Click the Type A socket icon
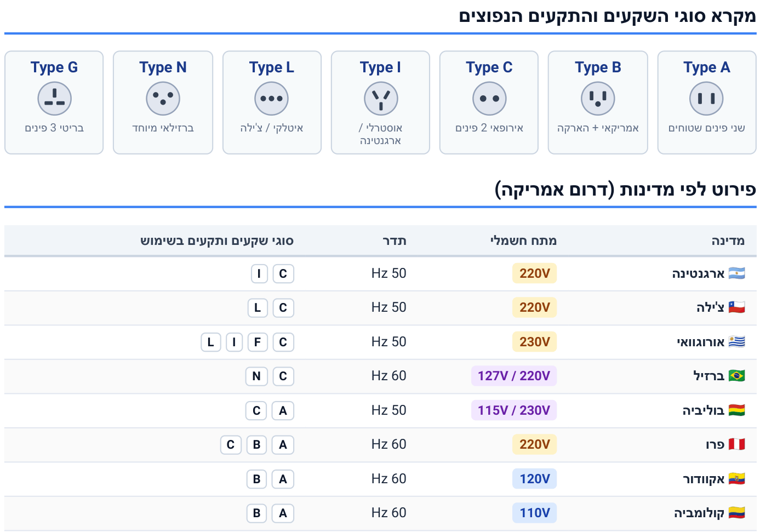This screenshot has width=760, height=532. 706,99
